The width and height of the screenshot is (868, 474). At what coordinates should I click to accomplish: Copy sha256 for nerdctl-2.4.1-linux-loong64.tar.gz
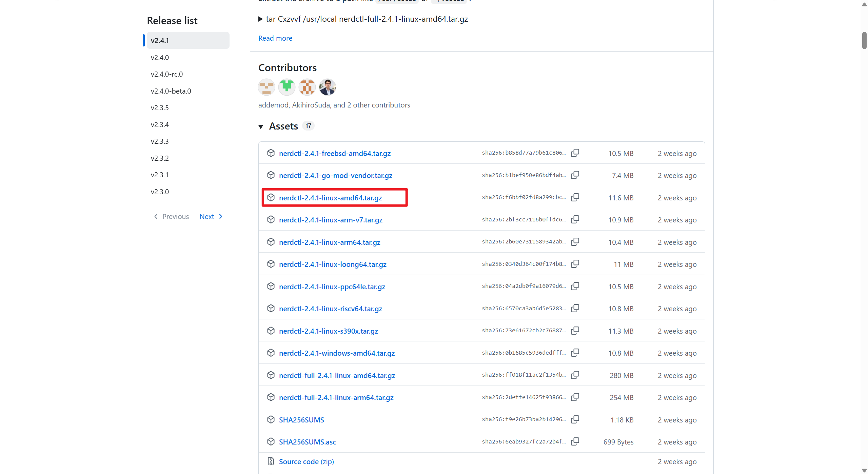(575, 264)
